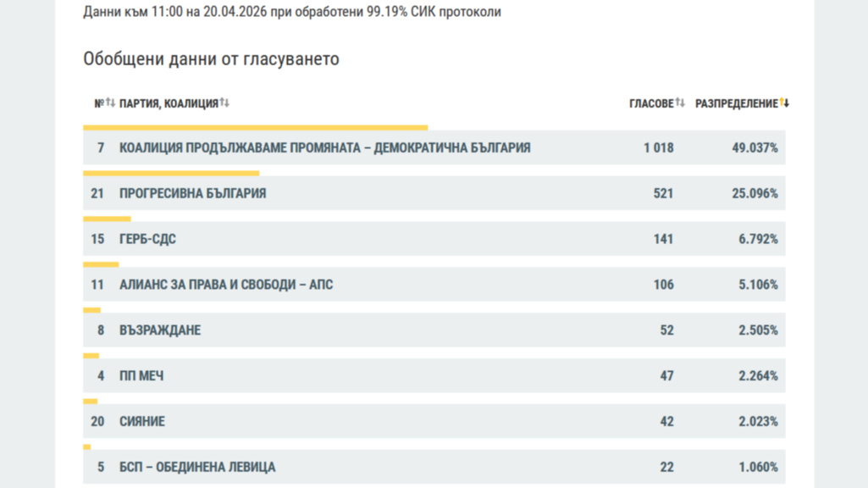This screenshot has width=868, height=488.
Task: Click the ГЕРБ-СДС party row
Action: [x=148, y=240]
